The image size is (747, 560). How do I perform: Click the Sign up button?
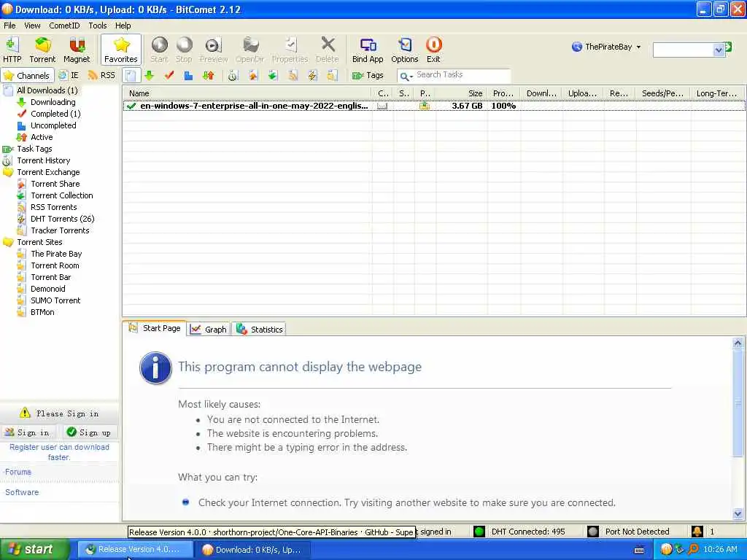tap(90, 432)
